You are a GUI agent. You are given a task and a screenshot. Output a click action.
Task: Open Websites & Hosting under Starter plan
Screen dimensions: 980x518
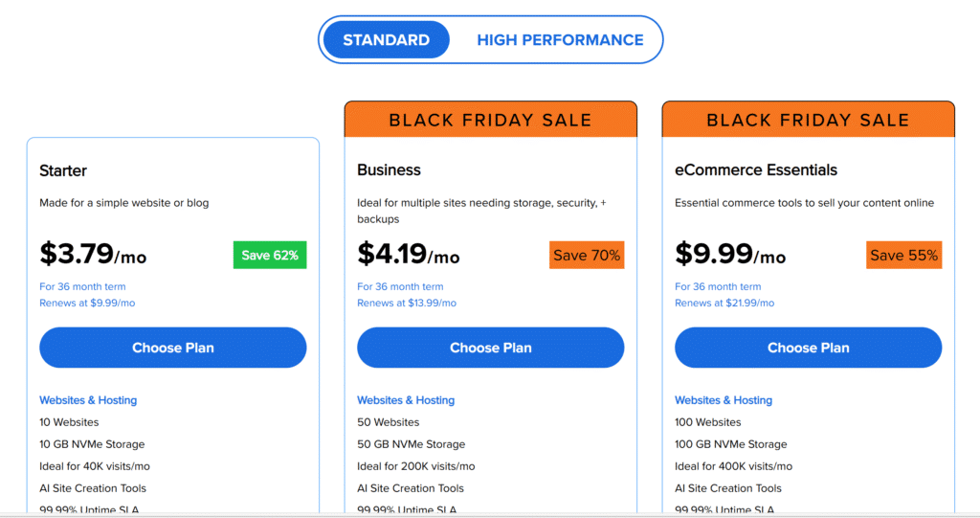88,400
